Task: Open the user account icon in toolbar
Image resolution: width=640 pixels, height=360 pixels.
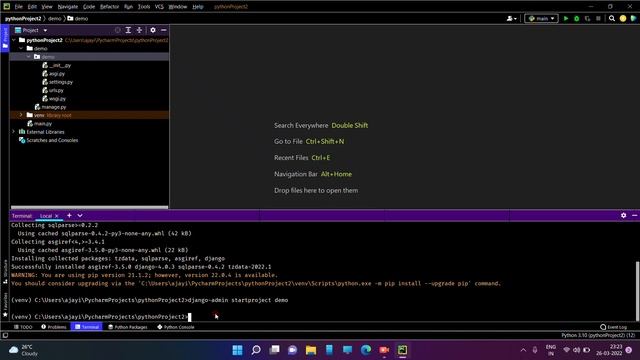Action: 511,18
